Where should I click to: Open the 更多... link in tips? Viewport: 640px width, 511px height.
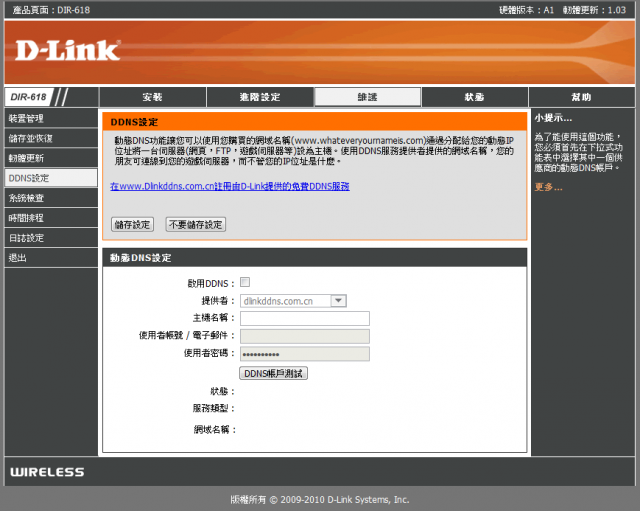coord(549,187)
